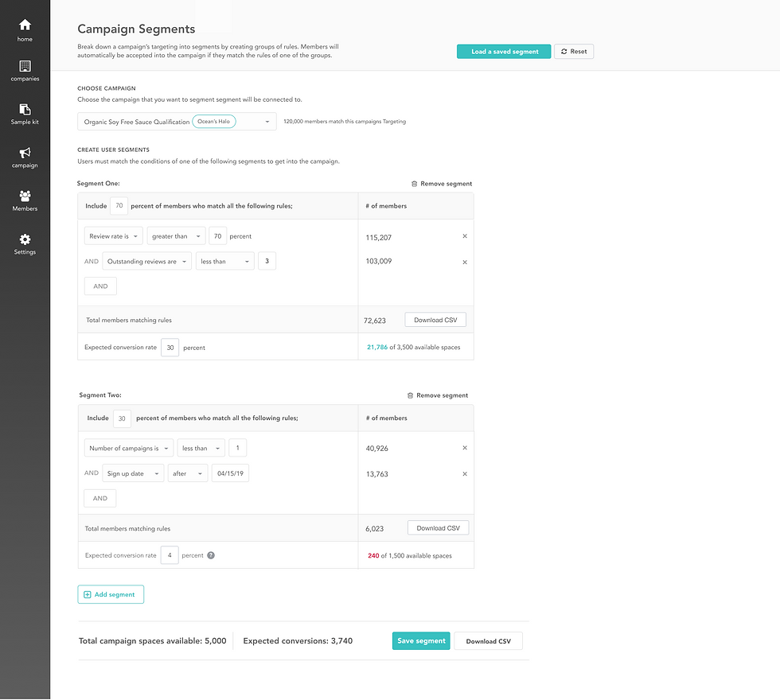Screen dimensions: 780x700
Task: Click the 115,207 member count
Action: [379, 238]
